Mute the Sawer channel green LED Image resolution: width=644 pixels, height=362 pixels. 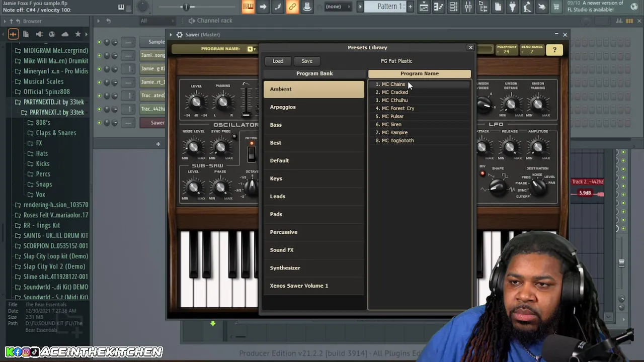coord(100,123)
